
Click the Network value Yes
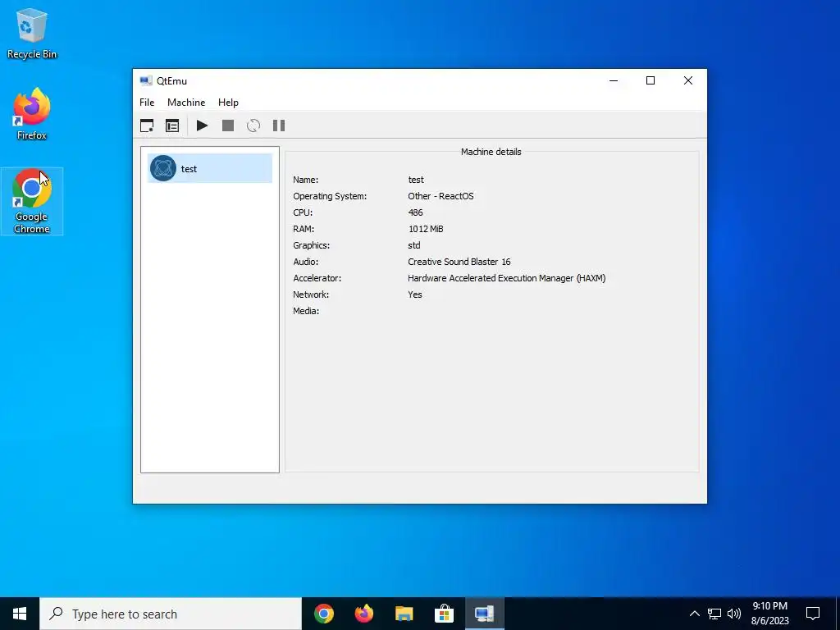click(x=414, y=294)
